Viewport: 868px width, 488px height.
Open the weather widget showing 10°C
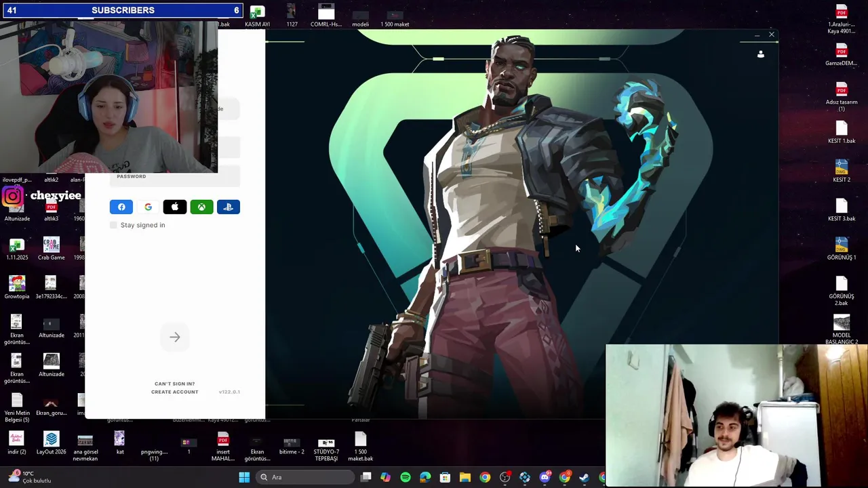pos(28,477)
